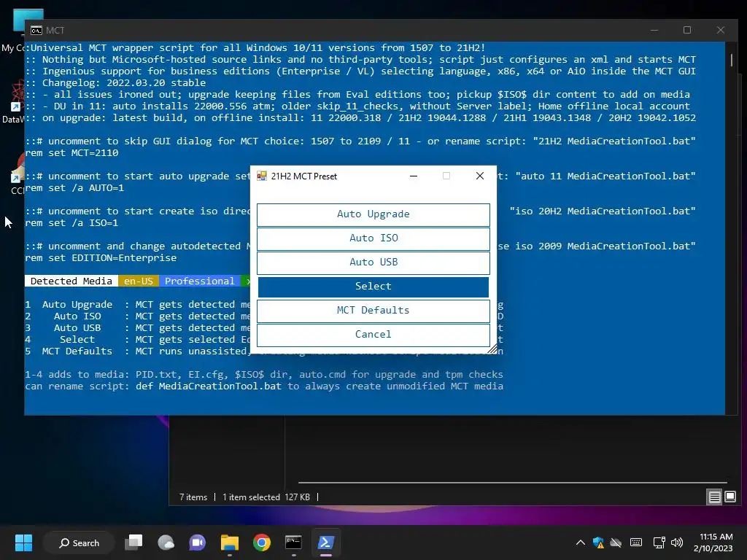Choose Auto Upgrade preset
The height and width of the screenshot is (560, 747).
pyautogui.click(x=373, y=214)
